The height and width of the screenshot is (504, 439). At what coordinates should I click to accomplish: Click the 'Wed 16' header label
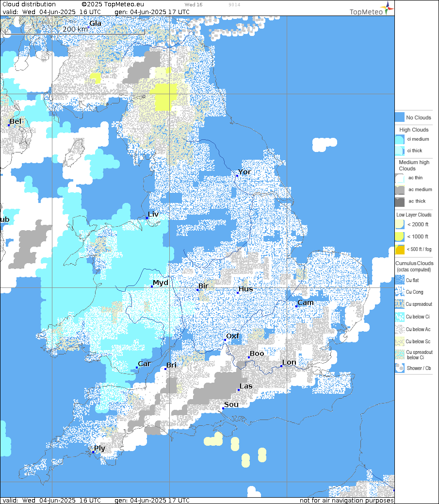194,4
